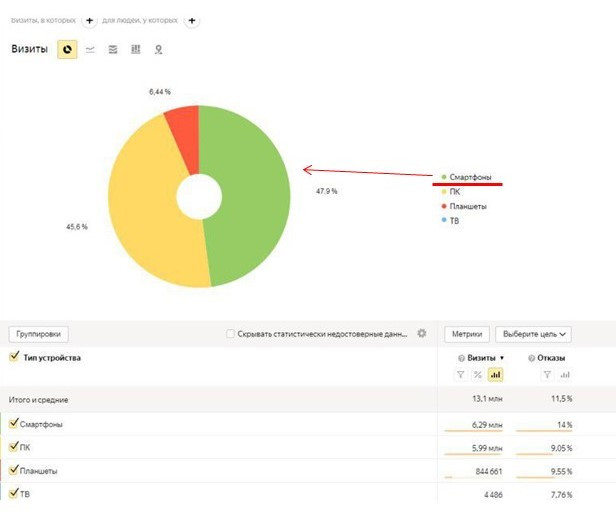The height and width of the screenshot is (520, 616).
Task: Toggle the Отказы bar chart icon
Action: coord(565,375)
